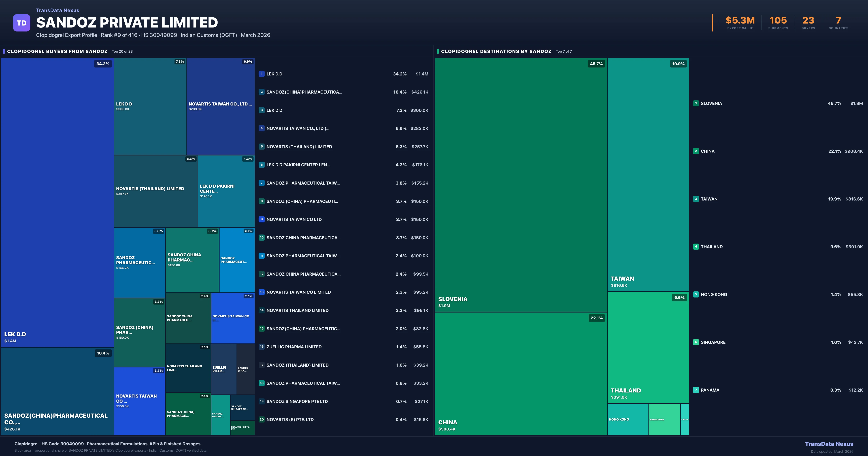Click the Thailand $391.9K treemap block
Screen dimensions: 868x456
coord(648,347)
